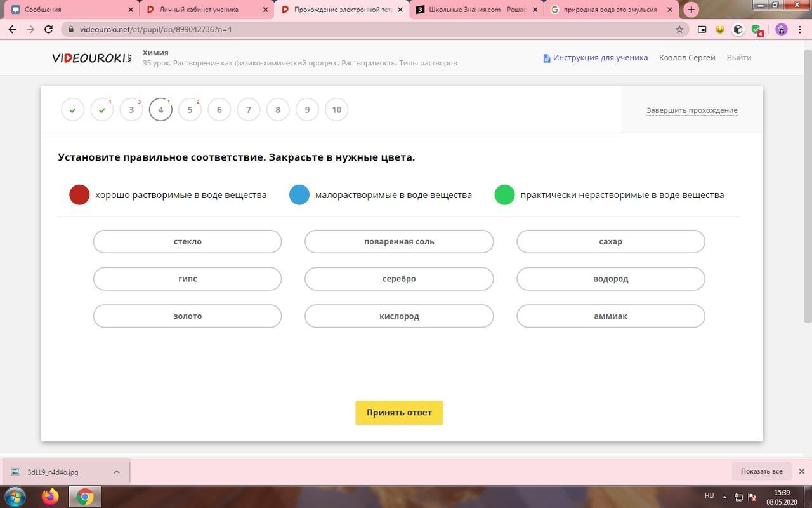This screenshot has width=812, height=508.
Task: Click Показать все downloads button
Action: click(761, 471)
